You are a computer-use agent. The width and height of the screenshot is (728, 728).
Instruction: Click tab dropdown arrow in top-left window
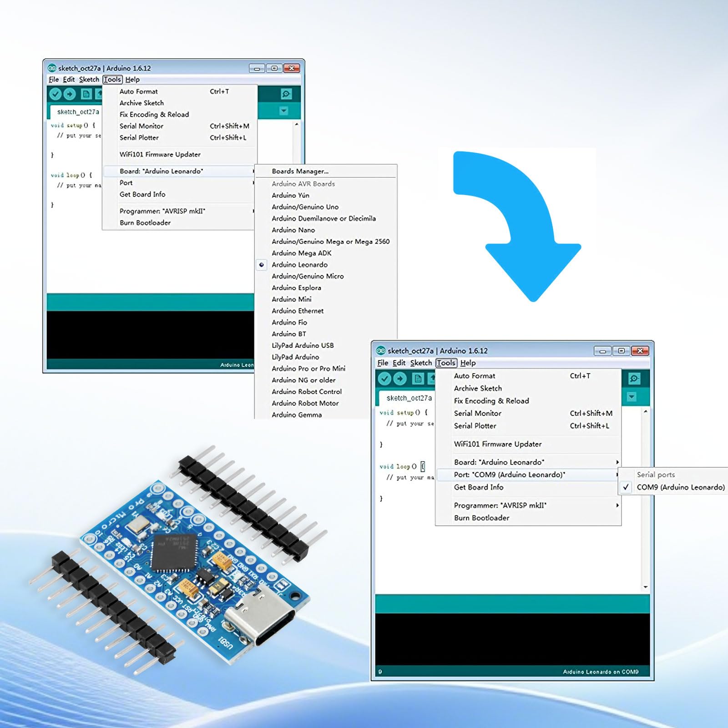click(283, 111)
